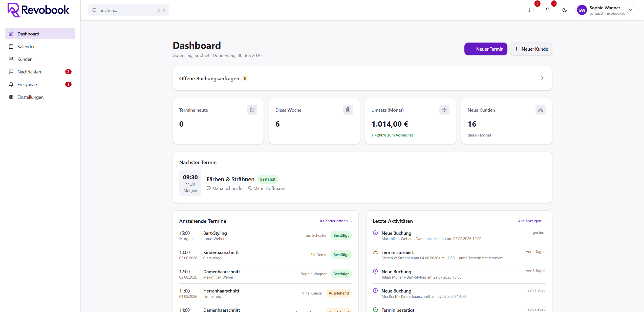Click the Neue Kunden count 16
This screenshot has height=312, width=644.
tap(472, 124)
